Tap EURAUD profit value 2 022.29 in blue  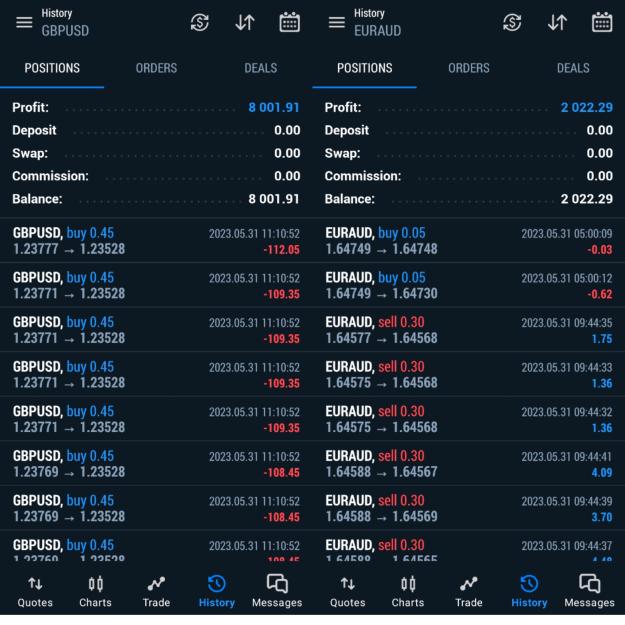(x=586, y=107)
